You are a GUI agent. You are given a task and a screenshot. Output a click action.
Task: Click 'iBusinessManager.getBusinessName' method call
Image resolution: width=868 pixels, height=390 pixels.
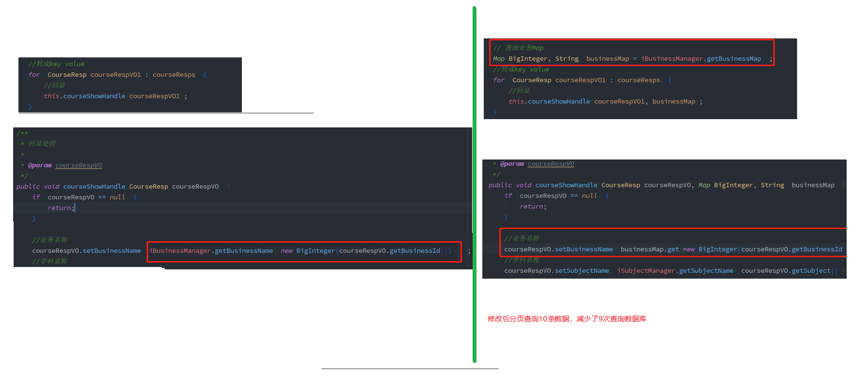pyautogui.click(x=211, y=250)
